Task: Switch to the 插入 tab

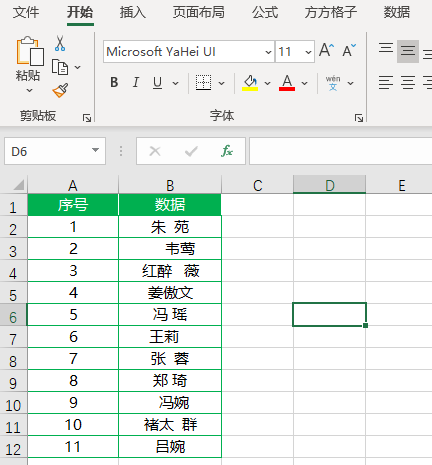Action: [x=133, y=13]
